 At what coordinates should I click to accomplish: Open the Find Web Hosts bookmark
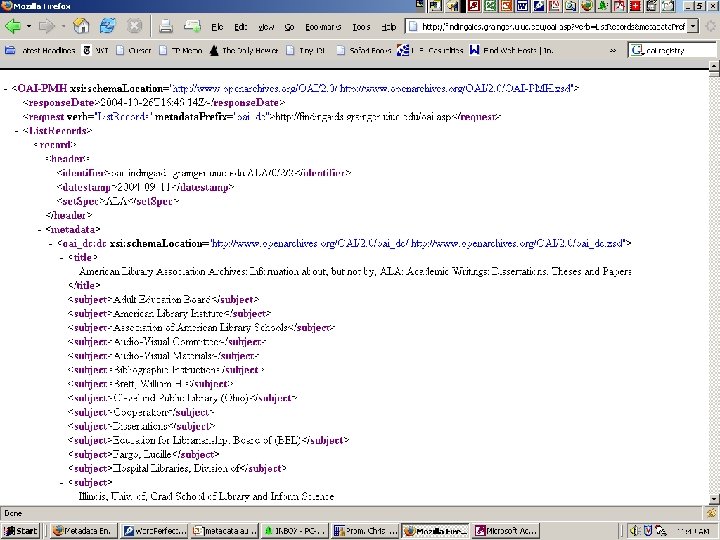pyautogui.click(x=512, y=51)
